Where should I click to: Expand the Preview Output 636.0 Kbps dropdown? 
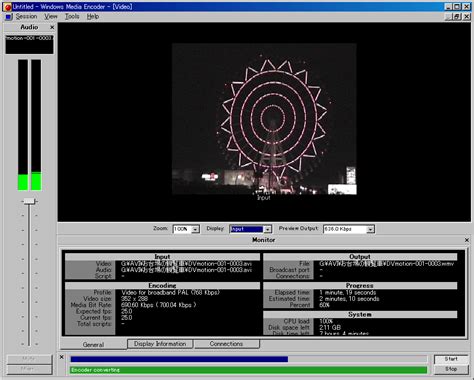[370, 229]
